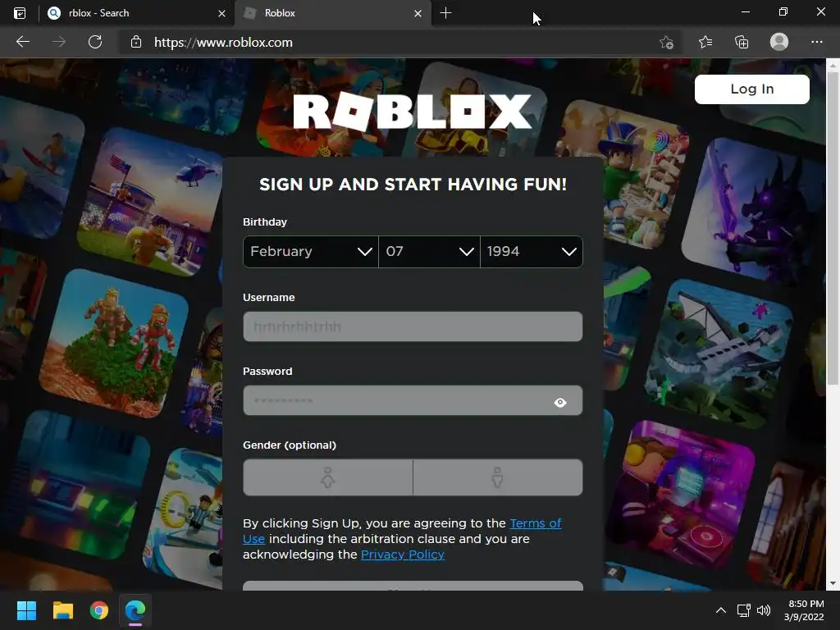This screenshot has height=630, width=840.
Task: Open the clock showing 8:50 PM
Action: pyautogui.click(x=804, y=610)
